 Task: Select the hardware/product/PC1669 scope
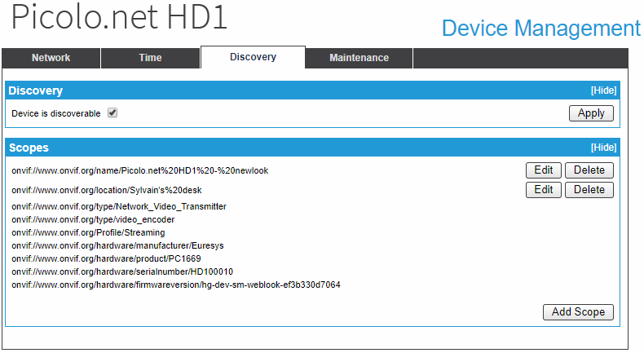click(x=106, y=259)
